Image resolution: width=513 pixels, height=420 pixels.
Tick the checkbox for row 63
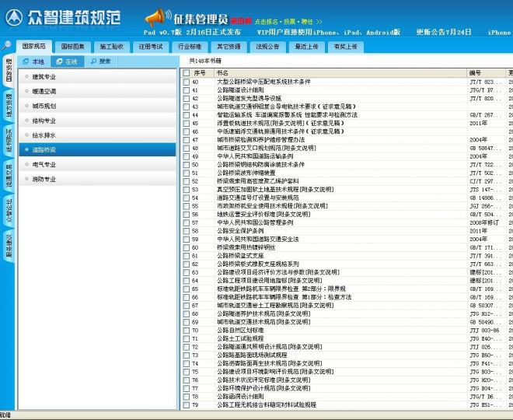[x=187, y=272]
